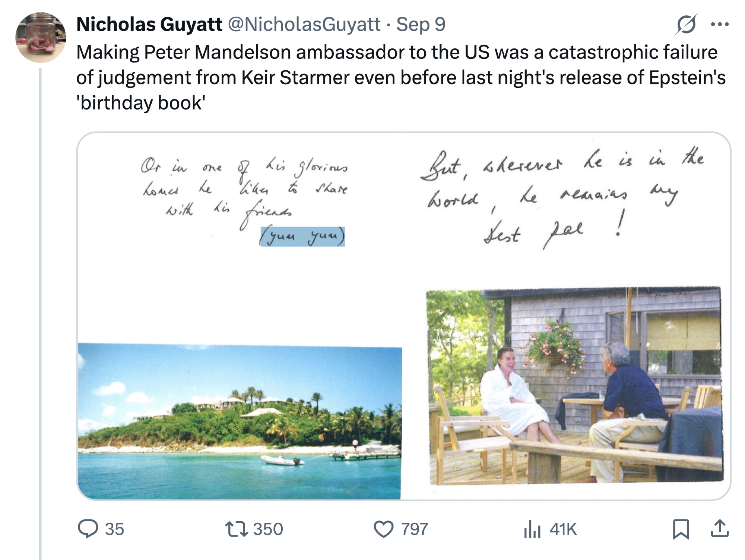Viewport: 745px width, 560px height.
Task: Like the tweet with the heart icon
Action: point(383,529)
